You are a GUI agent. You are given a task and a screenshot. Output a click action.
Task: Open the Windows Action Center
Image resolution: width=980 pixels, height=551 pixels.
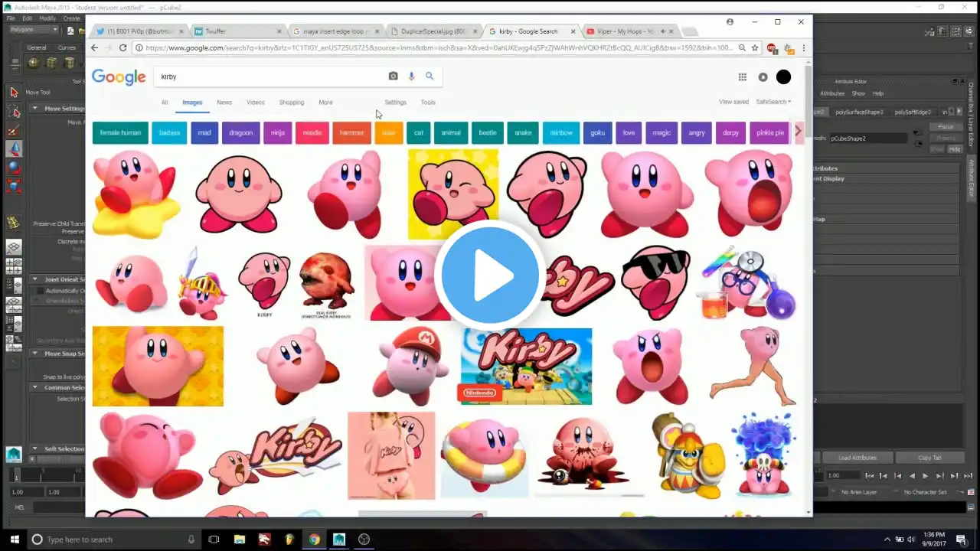(961, 540)
